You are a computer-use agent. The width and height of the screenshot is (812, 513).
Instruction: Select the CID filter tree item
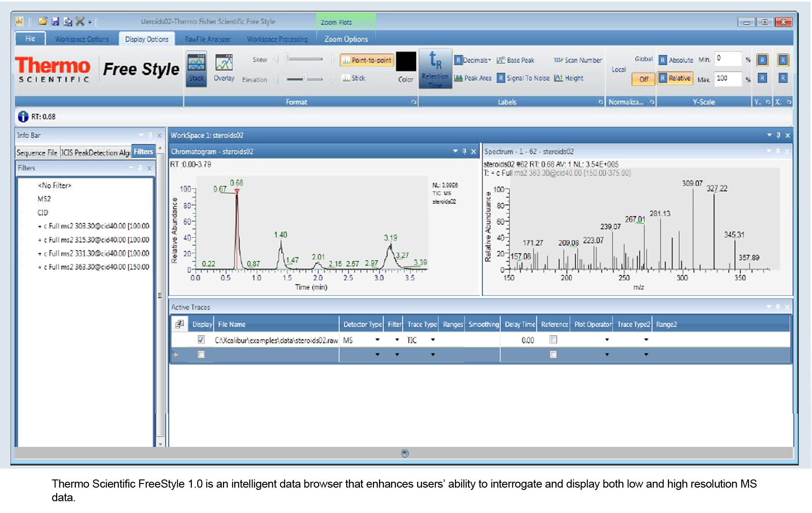coord(43,213)
